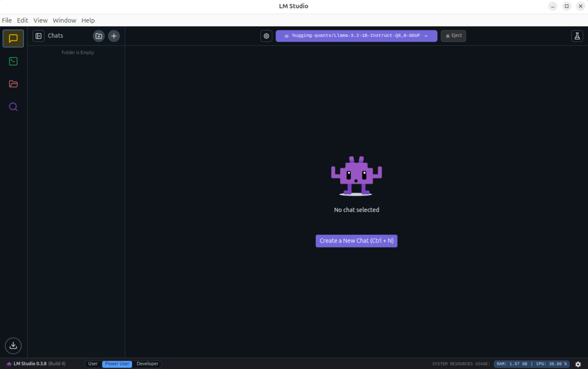Switch to Developer mode
The width and height of the screenshot is (588, 369).
tap(147, 364)
